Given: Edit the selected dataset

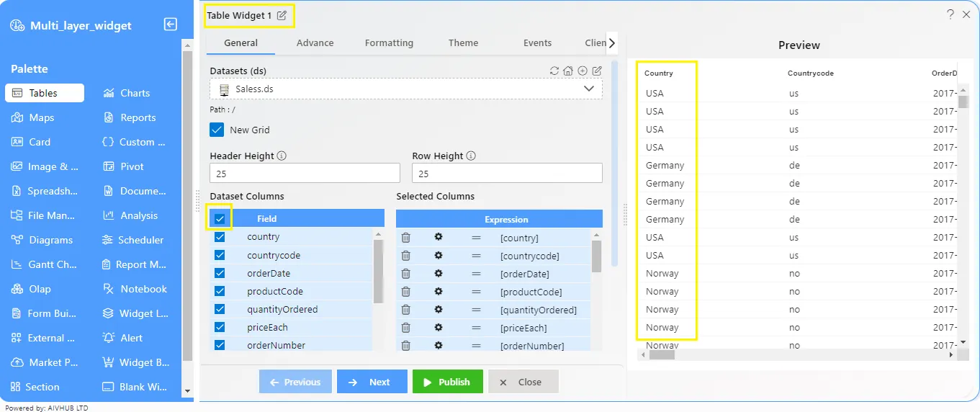Looking at the screenshot, I should 596,71.
